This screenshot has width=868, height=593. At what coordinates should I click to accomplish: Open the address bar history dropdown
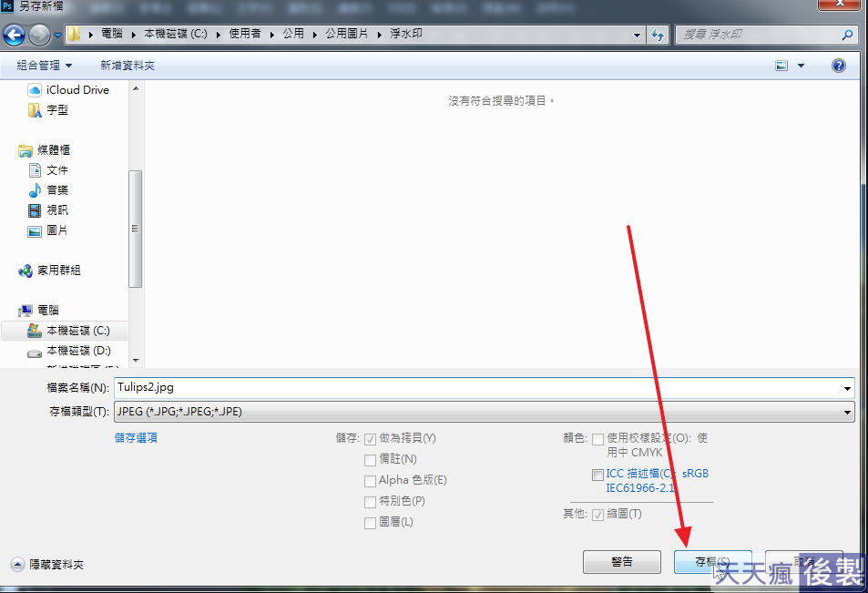(638, 35)
